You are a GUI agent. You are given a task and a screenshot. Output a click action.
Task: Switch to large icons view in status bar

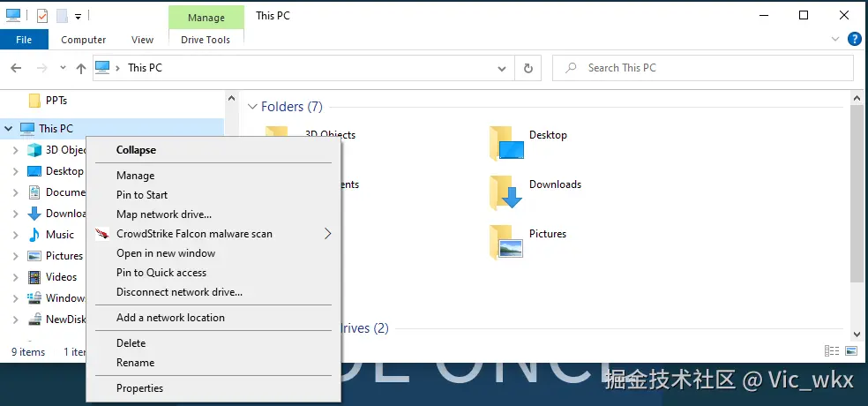[851, 351]
